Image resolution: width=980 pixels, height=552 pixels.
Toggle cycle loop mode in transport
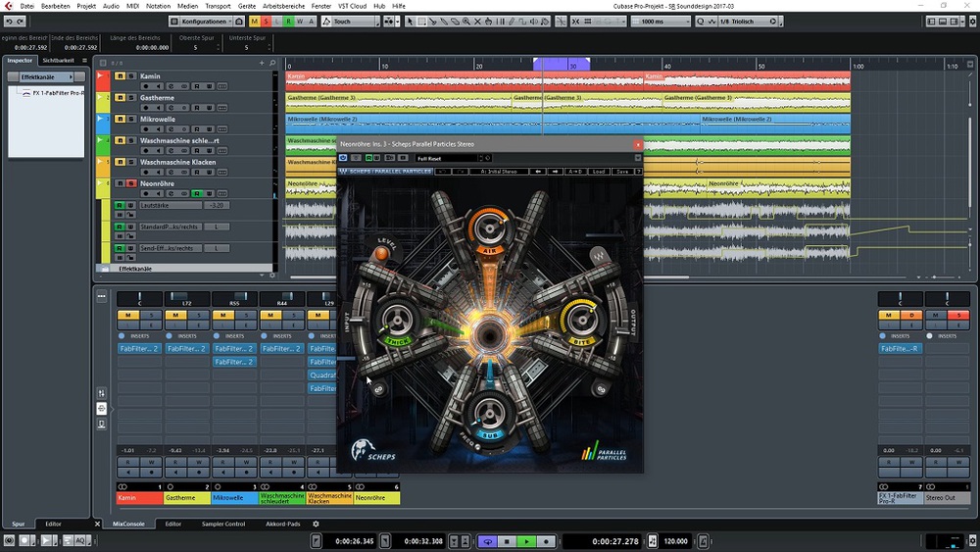click(487, 541)
